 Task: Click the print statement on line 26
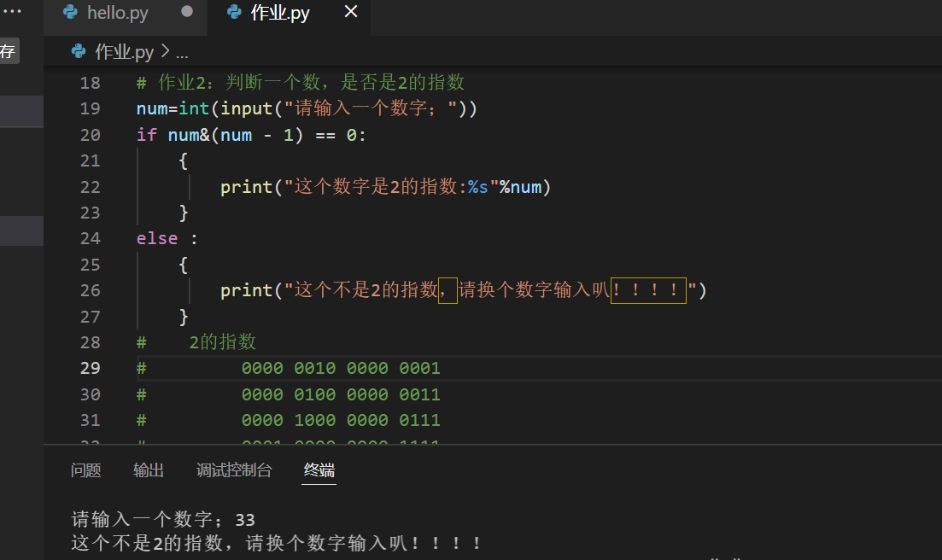point(463,290)
